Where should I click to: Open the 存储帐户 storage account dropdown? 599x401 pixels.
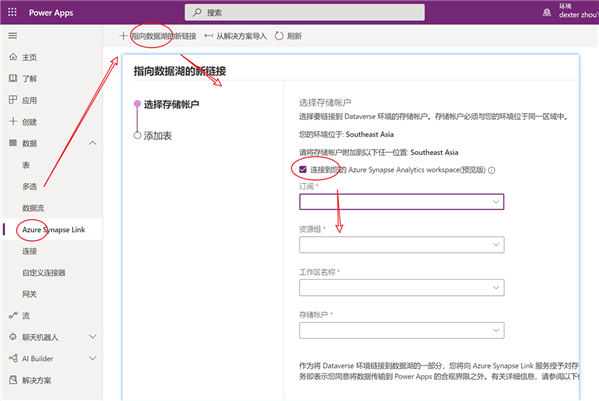[x=401, y=330]
